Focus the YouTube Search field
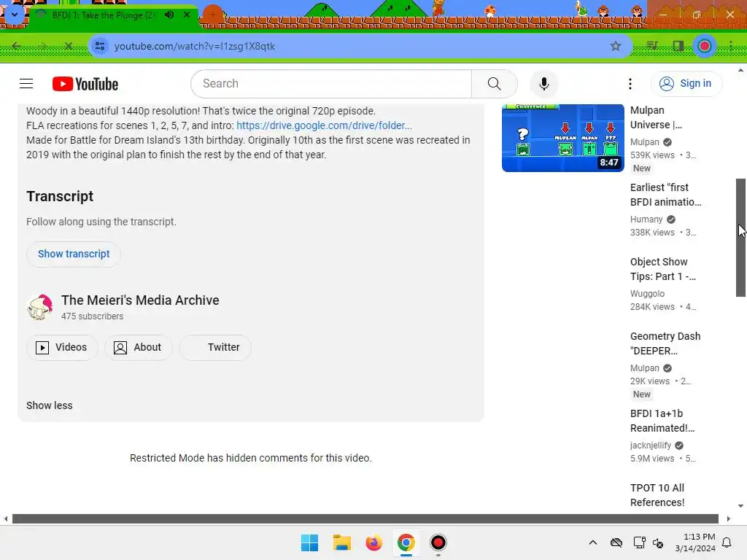Image resolution: width=747 pixels, height=560 pixels. [x=331, y=84]
